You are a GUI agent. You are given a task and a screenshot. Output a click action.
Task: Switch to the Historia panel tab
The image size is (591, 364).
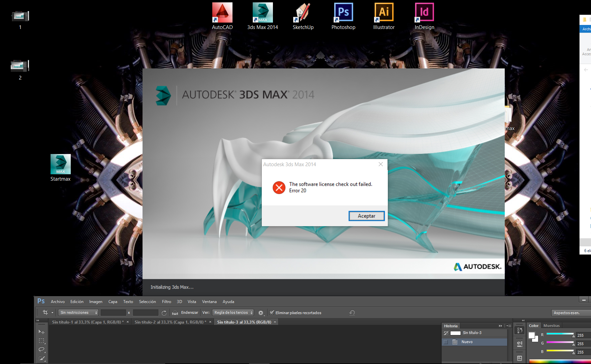point(451,326)
